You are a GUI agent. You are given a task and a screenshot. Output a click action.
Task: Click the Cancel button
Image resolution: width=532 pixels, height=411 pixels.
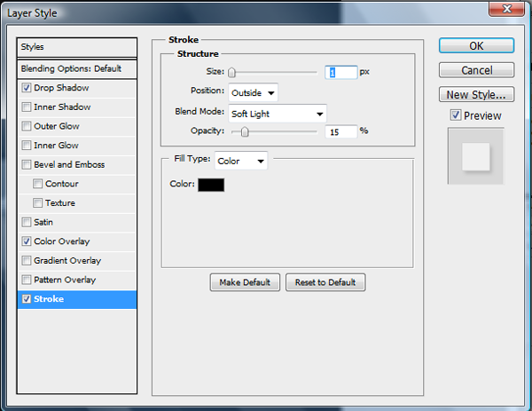pyautogui.click(x=476, y=70)
